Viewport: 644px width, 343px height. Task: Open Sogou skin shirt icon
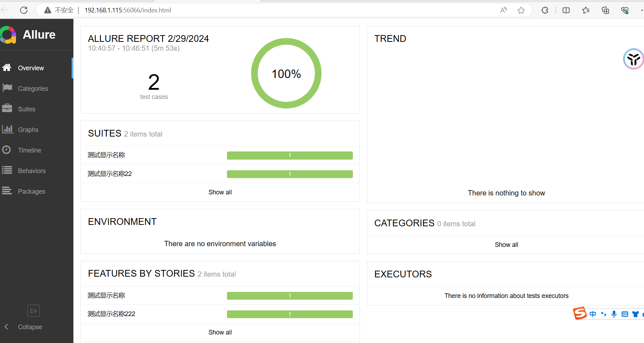[x=635, y=314]
